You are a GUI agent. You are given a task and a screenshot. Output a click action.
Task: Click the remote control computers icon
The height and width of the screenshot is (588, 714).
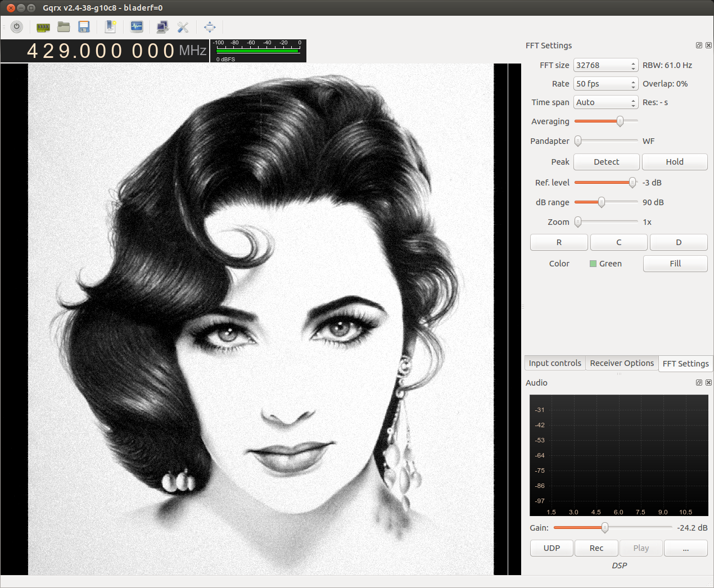162,27
